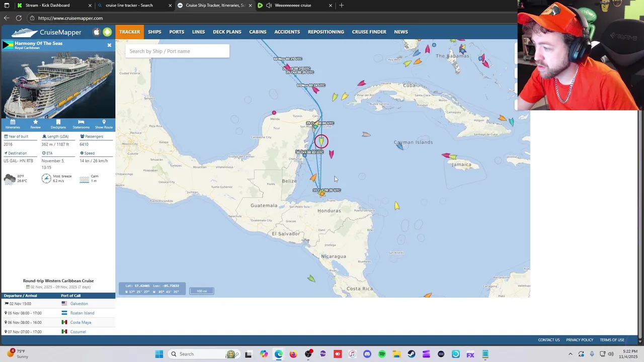Switch to Stream - Kick Dashboard tab
Screen dimensions: 644x362
(x=54, y=5)
